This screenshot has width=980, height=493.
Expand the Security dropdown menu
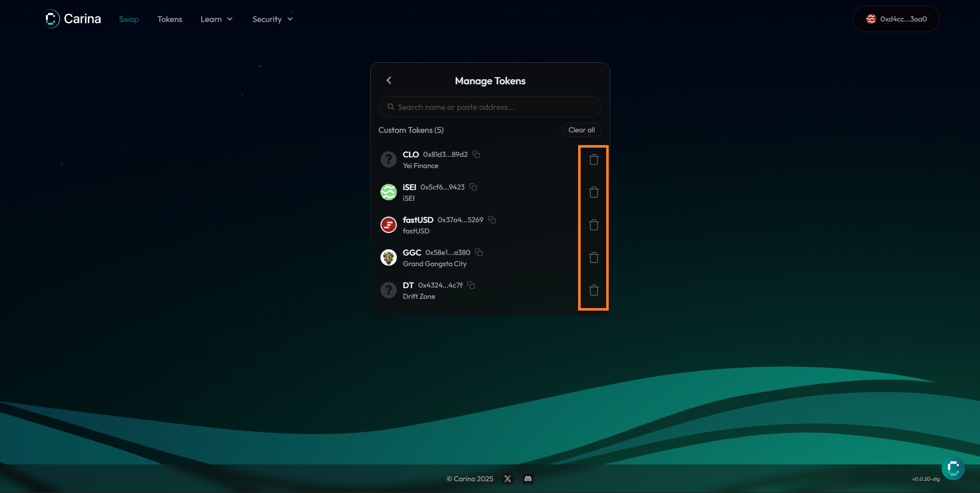point(272,19)
